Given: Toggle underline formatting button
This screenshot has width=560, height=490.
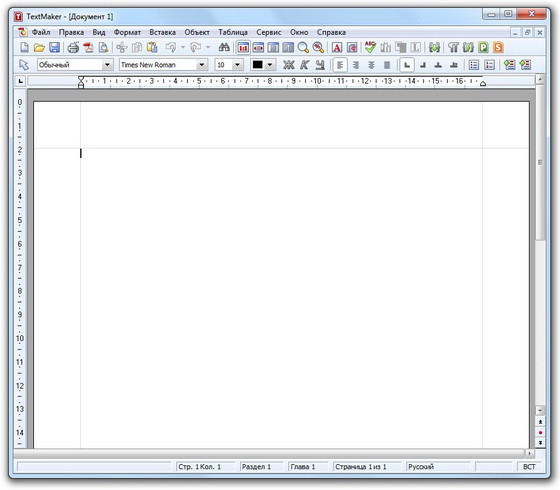Looking at the screenshot, I should pos(320,65).
